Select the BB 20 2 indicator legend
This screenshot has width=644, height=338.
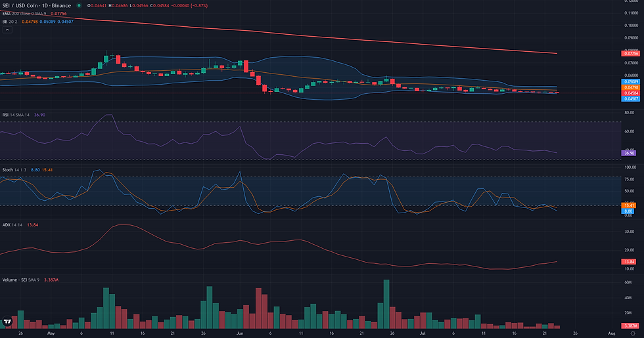pos(10,22)
